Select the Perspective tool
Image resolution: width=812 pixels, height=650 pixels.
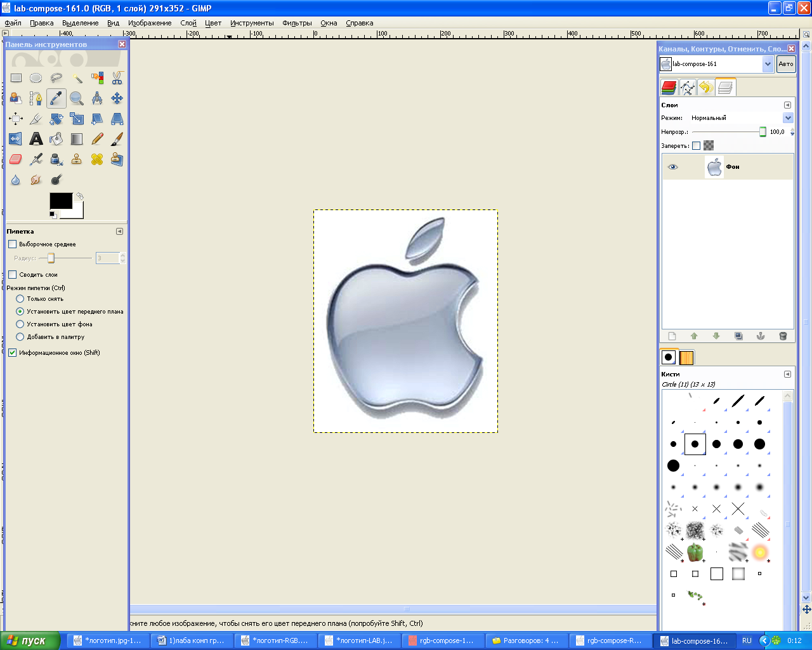pyautogui.click(x=117, y=119)
